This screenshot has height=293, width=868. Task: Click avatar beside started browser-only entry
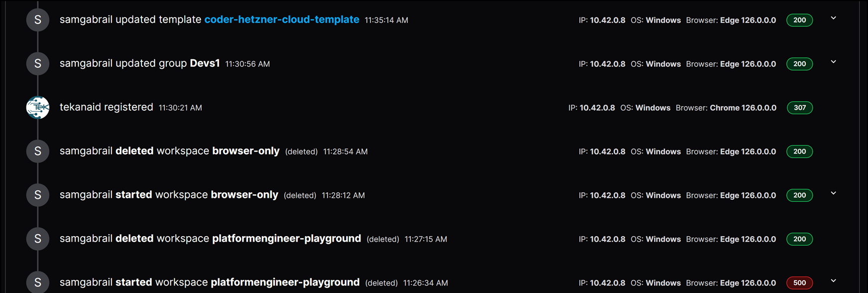tap(38, 195)
